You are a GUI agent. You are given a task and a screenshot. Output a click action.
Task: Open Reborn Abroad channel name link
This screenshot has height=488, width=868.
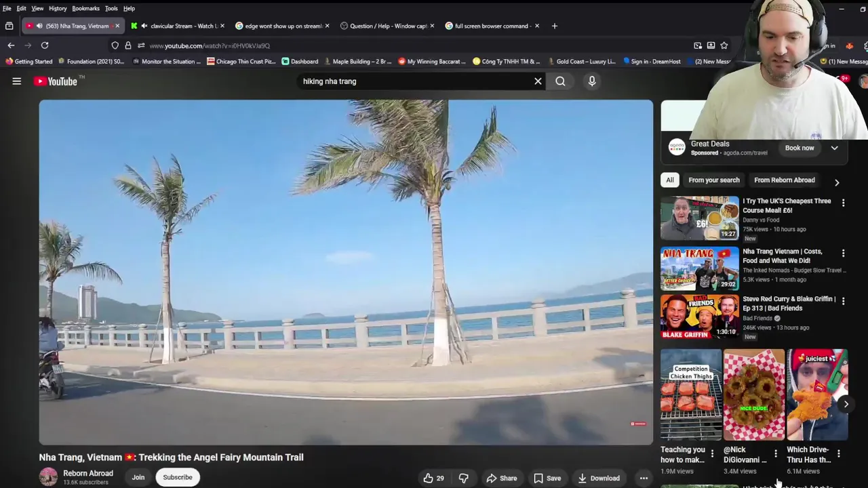(88, 473)
